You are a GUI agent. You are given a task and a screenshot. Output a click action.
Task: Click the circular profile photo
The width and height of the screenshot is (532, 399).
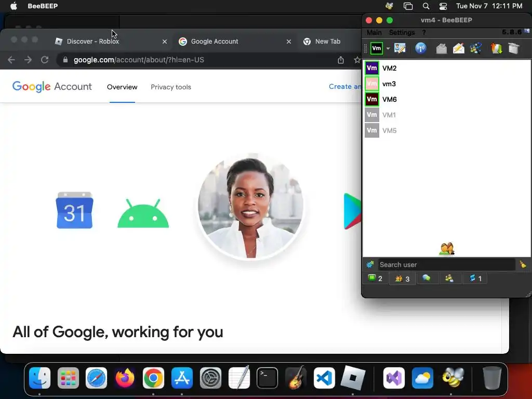250,207
